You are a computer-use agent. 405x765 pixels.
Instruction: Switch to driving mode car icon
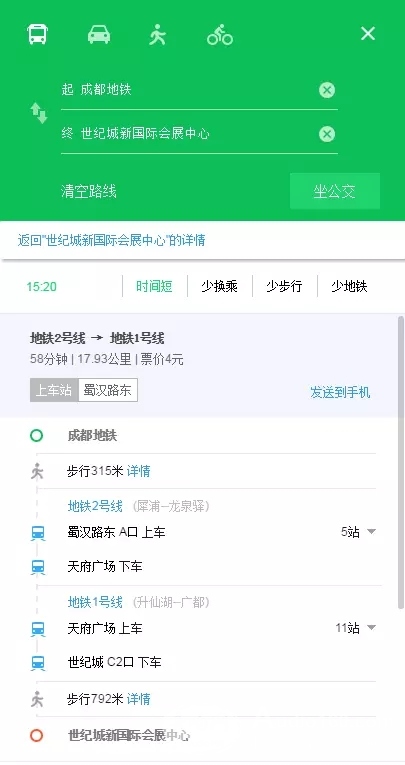click(99, 35)
